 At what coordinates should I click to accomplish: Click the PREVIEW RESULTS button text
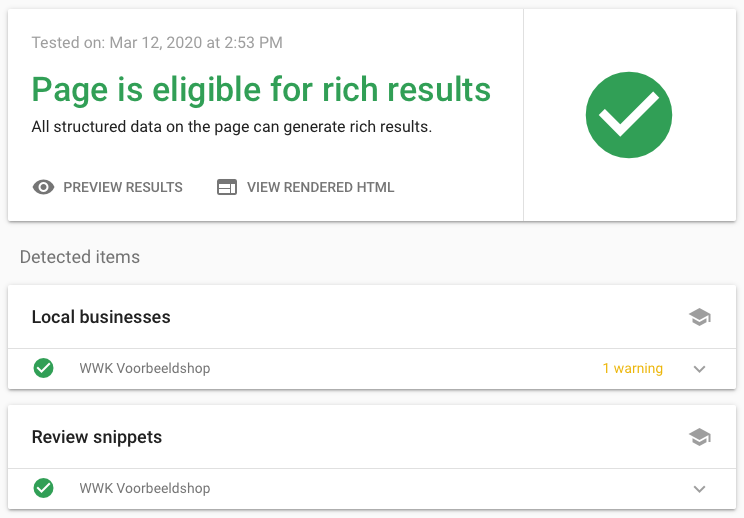[x=123, y=187]
